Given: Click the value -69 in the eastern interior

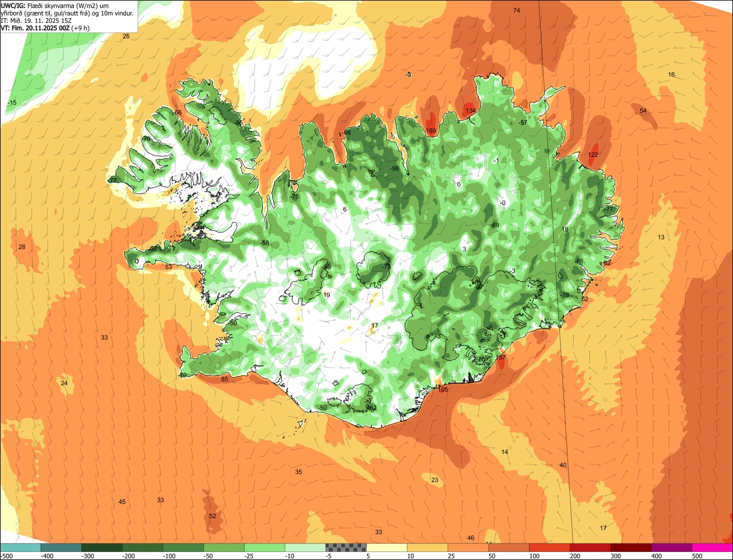Looking at the screenshot, I should (x=495, y=225).
